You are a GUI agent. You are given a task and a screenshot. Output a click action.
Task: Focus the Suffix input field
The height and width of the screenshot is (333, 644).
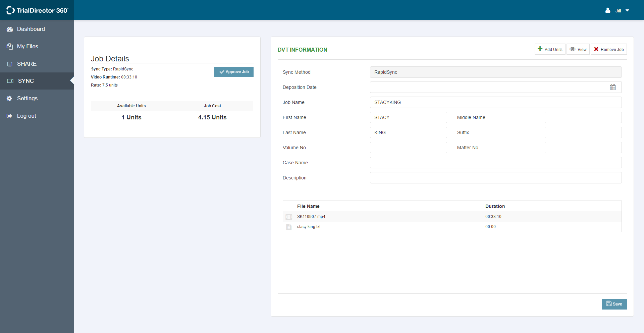[583, 132]
